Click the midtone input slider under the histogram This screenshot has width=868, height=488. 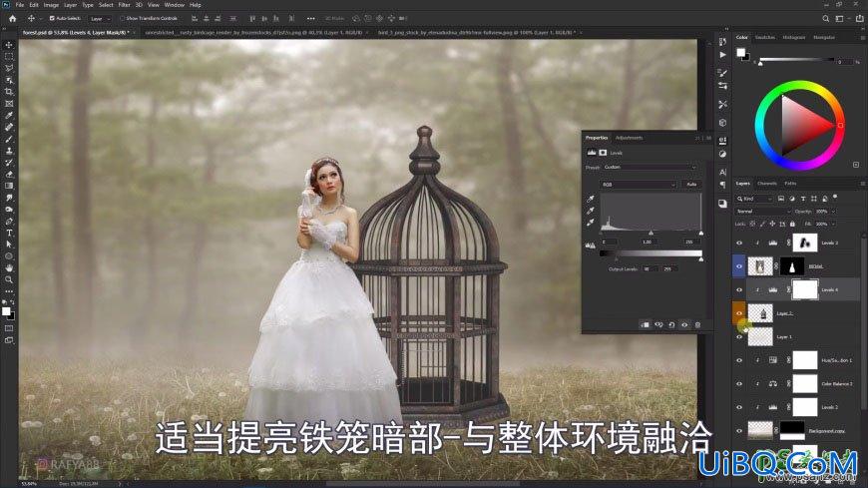pos(651,234)
